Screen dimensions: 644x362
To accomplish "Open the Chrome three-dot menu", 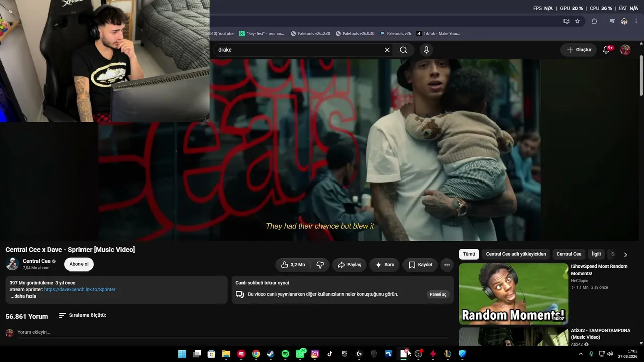I will 636,21.
